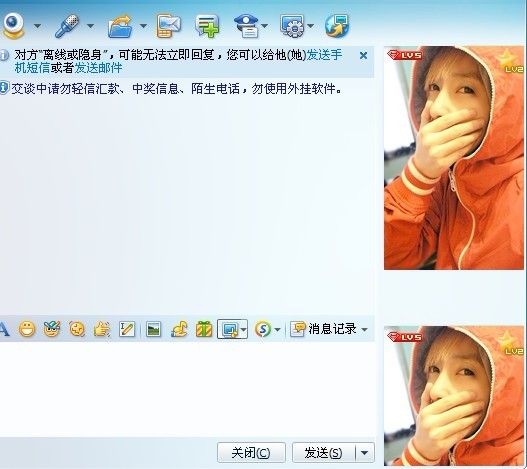Send SMS with phone and envelope icon
The height and width of the screenshot is (469, 527).
point(168,26)
